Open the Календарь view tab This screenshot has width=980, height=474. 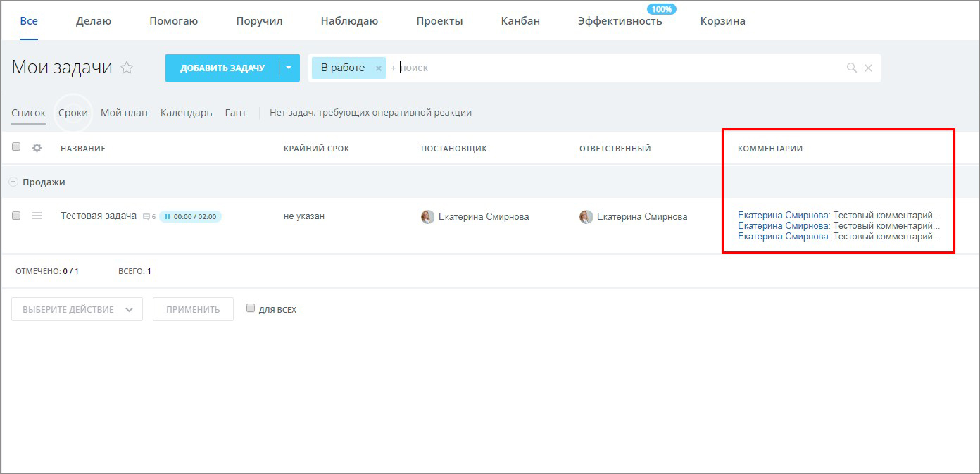coord(186,113)
